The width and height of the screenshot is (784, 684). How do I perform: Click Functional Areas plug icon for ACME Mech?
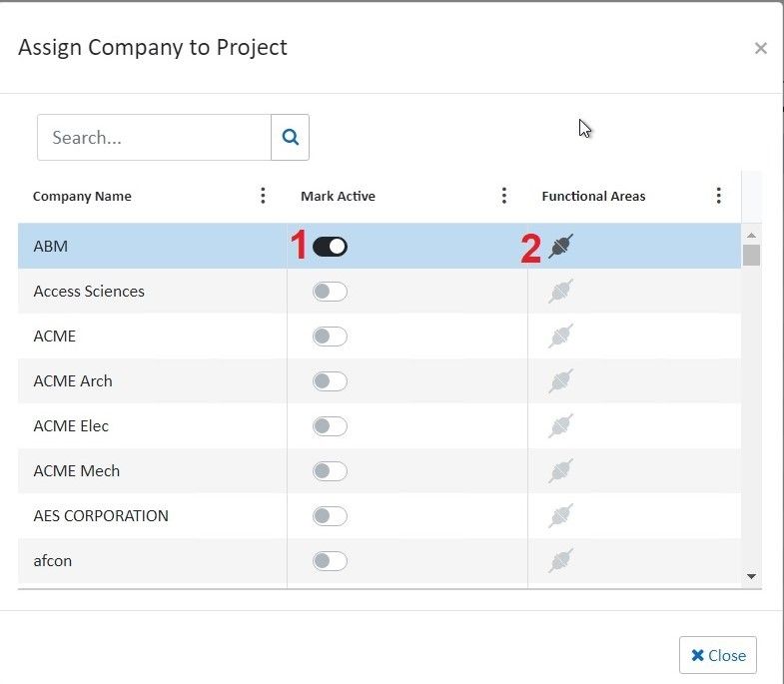click(x=561, y=471)
